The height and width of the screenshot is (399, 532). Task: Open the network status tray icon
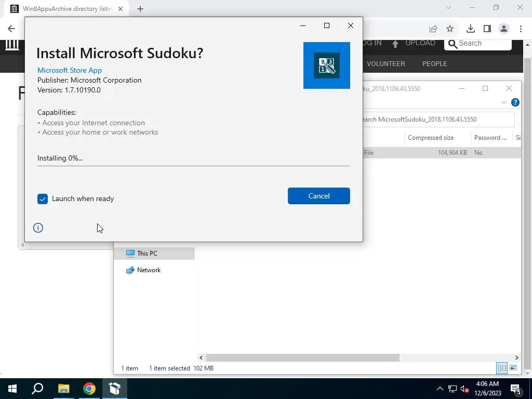(453, 389)
